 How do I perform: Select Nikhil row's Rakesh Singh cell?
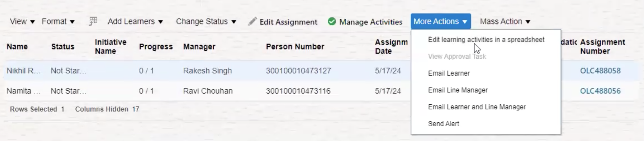click(x=207, y=71)
